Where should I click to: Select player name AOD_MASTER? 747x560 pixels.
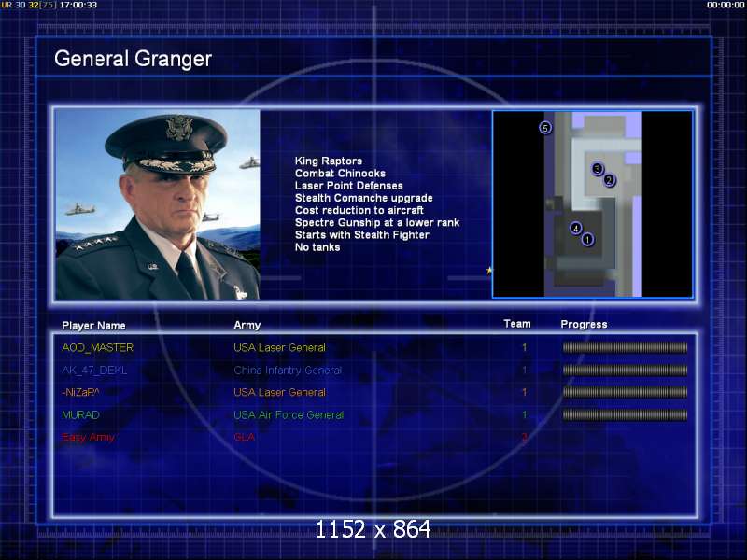(x=98, y=347)
